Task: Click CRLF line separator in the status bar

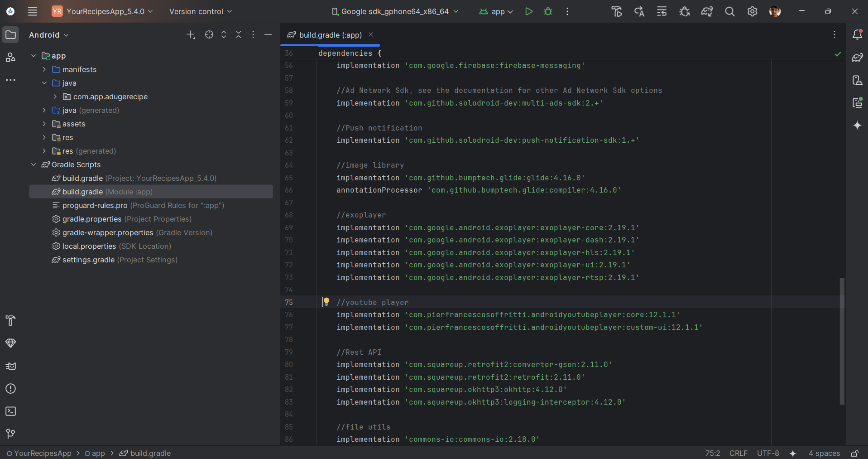Action: point(738,453)
